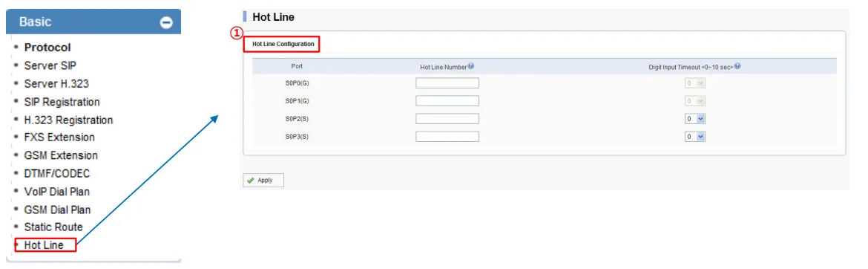Click help icon beside Hot Line Number
The height and width of the screenshot is (269, 868).
pyautogui.click(x=471, y=65)
